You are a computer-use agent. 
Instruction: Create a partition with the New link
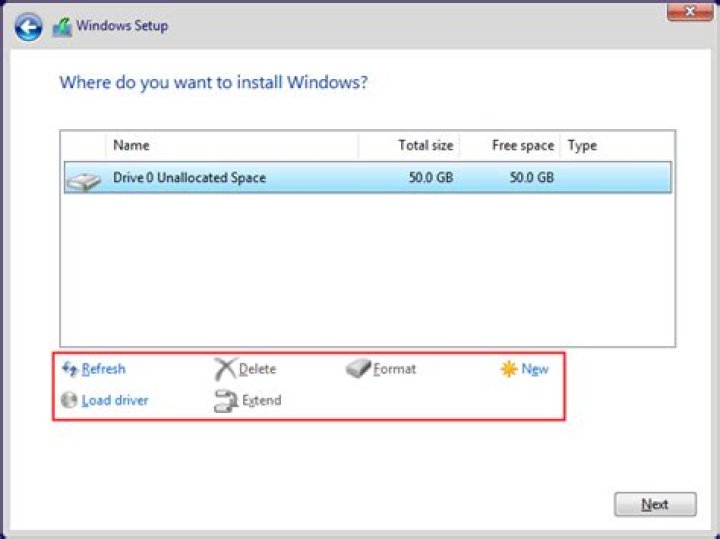point(535,369)
